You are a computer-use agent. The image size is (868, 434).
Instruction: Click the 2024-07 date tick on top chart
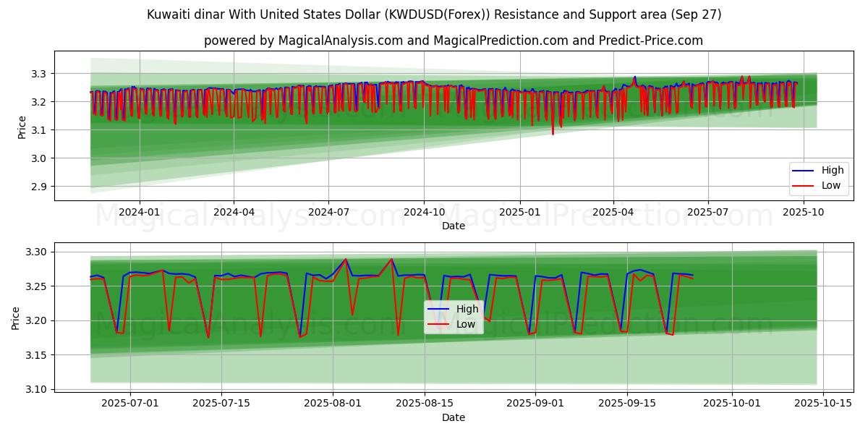point(328,212)
